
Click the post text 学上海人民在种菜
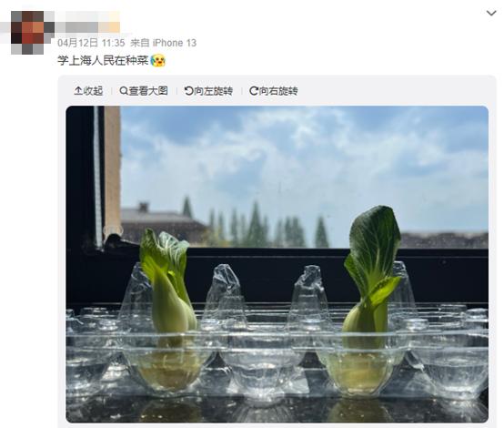tap(103, 60)
